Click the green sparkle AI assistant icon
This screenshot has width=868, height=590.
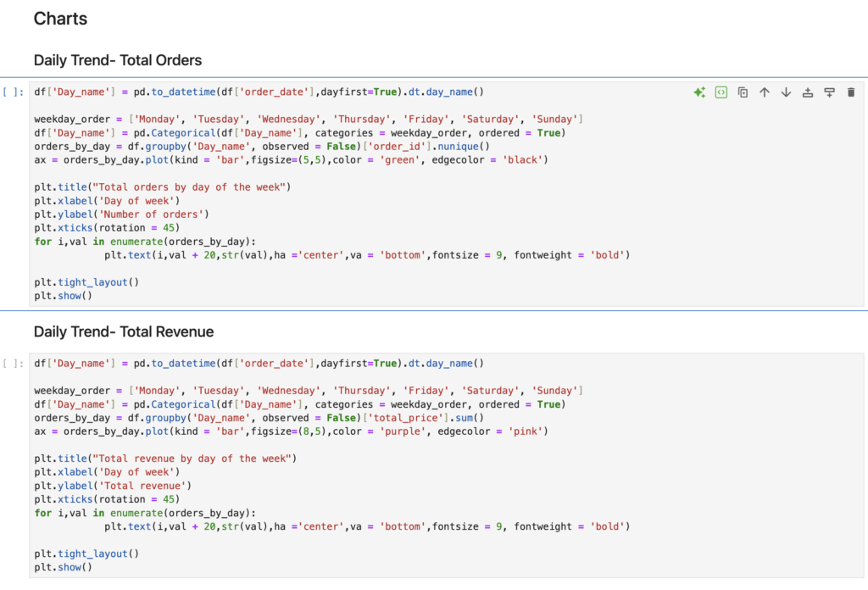pyautogui.click(x=699, y=92)
